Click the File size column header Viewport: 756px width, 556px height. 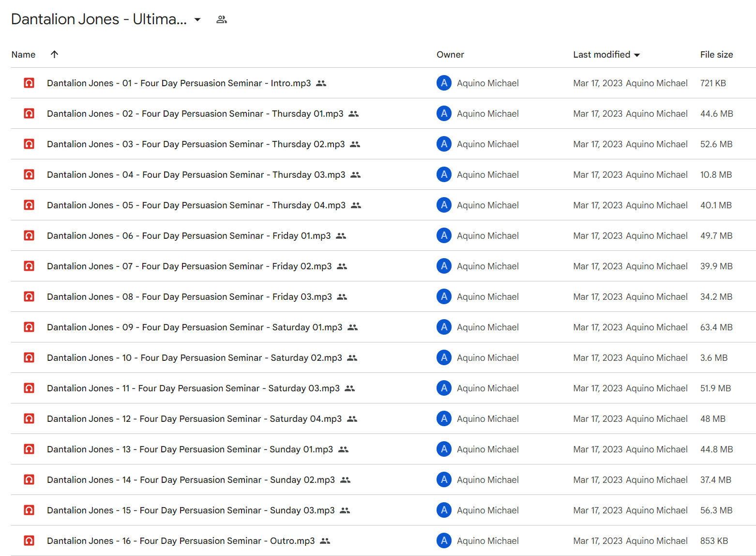[716, 55]
